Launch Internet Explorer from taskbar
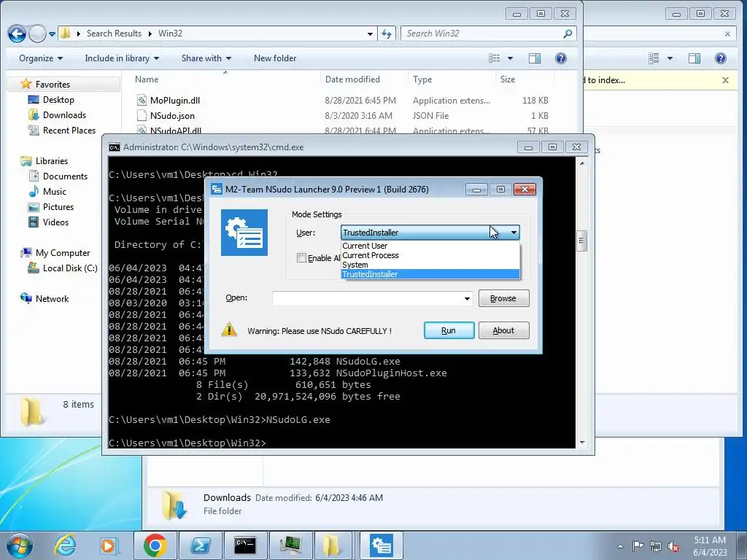747x560 pixels. [65, 545]
